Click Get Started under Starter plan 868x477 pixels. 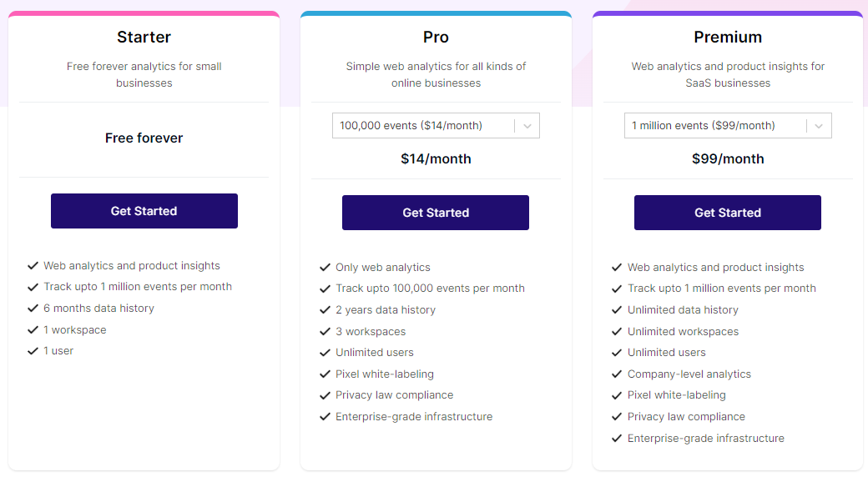pyautogui.click(x=144, y=211)
